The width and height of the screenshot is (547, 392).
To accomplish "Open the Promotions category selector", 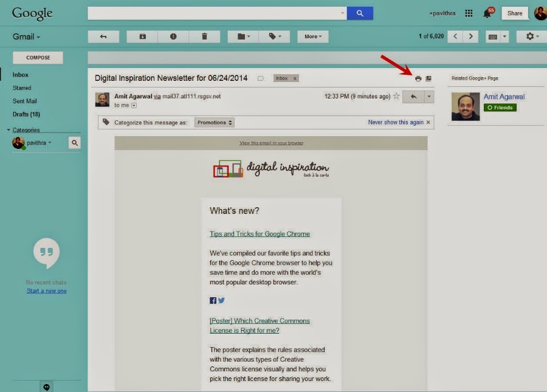I will point(214,122).
